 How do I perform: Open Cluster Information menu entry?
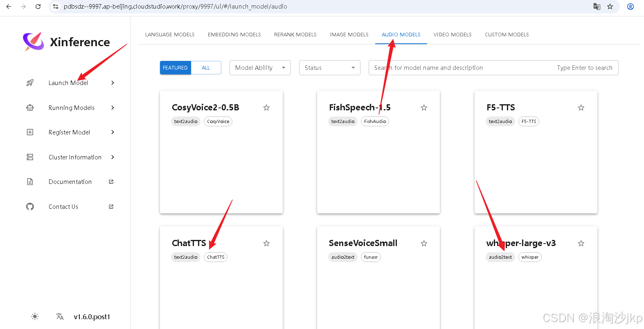[75, 157]
